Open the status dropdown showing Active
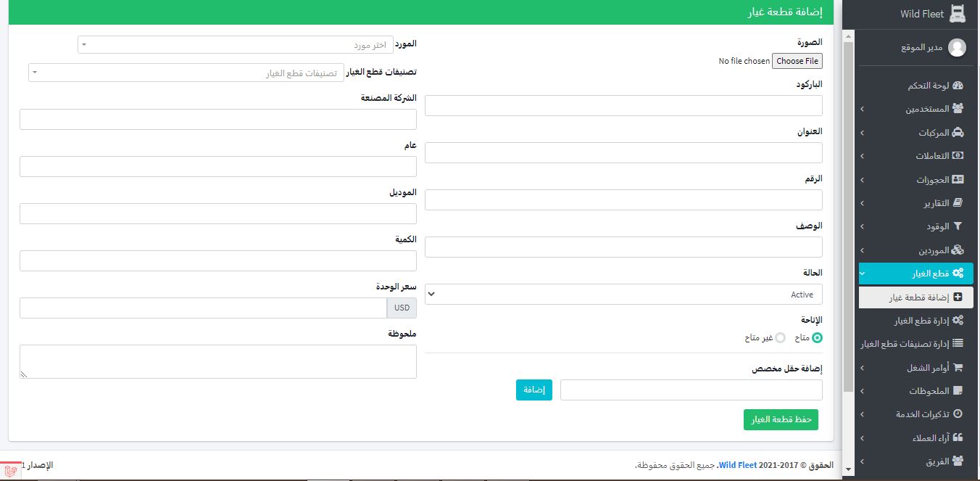 pos(623,295)
